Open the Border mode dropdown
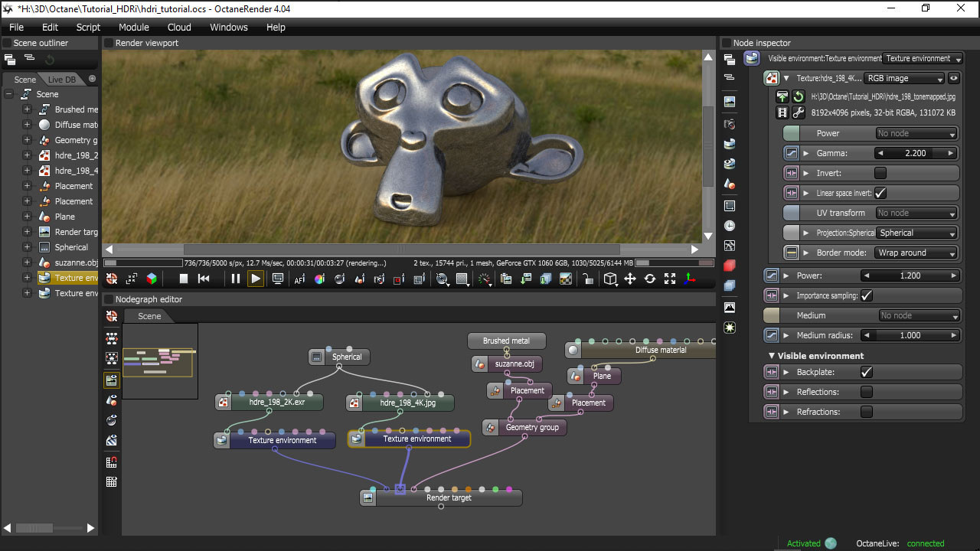The image size is (980, 551). pos(916,253)
